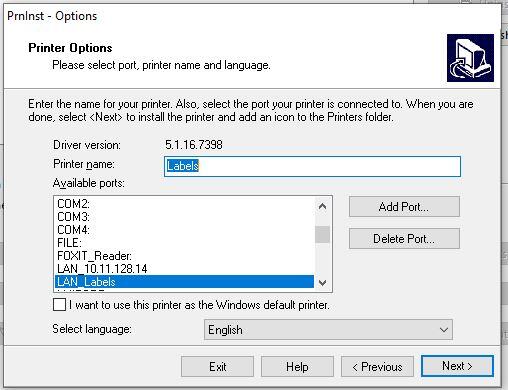Click the ports list scroll-down arrow

[x=322, y=283]
